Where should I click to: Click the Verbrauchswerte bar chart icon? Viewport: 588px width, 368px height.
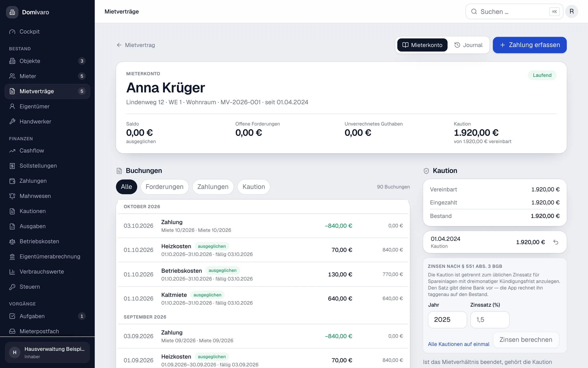(12, 272)
